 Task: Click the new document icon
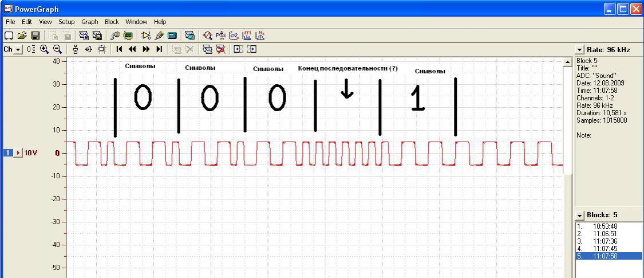point(9,36)
